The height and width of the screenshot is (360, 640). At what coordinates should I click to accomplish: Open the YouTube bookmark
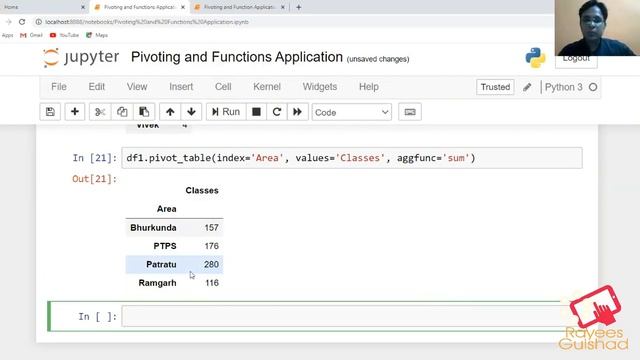(x=64, y=35)
